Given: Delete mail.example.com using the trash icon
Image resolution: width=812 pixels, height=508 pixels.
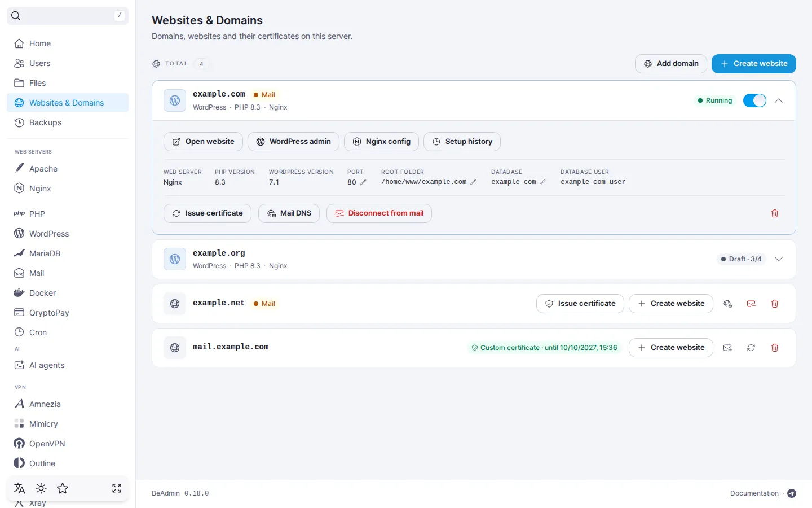Looking at the screenshot, I should [775, 348].
